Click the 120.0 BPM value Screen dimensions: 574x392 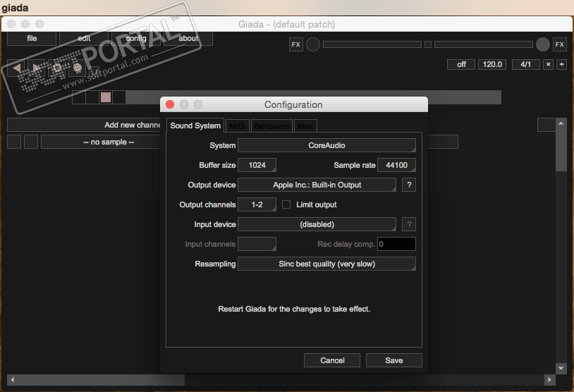(x=492, y=64)
